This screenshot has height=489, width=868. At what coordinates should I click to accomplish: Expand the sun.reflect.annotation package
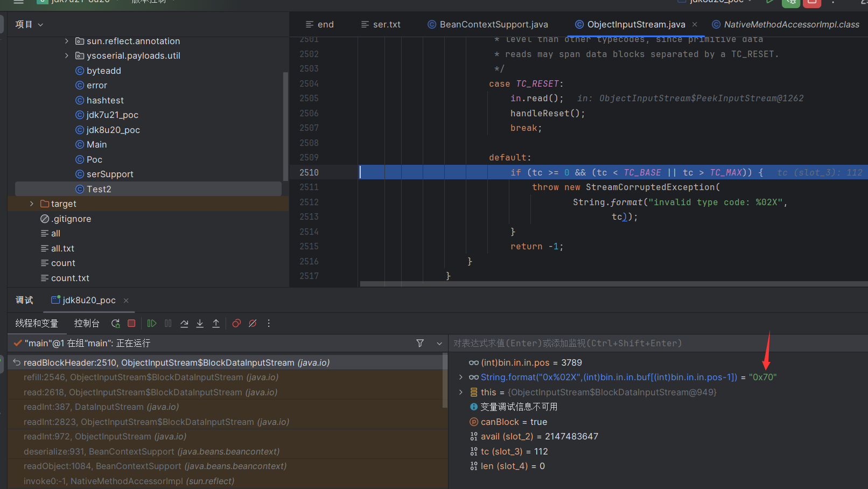click(x=67, y=41)
